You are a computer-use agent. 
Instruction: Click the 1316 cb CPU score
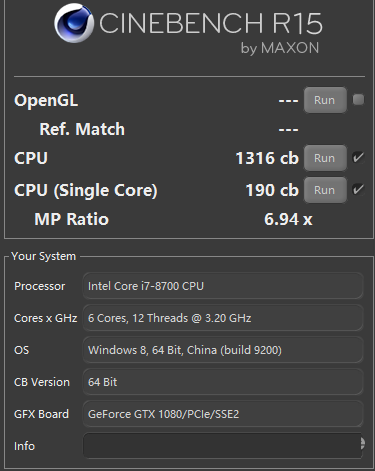coord(267,158)
